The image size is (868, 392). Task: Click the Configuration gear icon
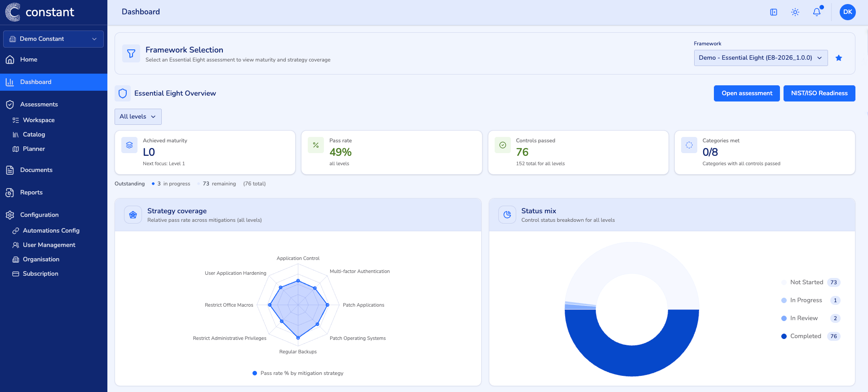click(10, 215)
